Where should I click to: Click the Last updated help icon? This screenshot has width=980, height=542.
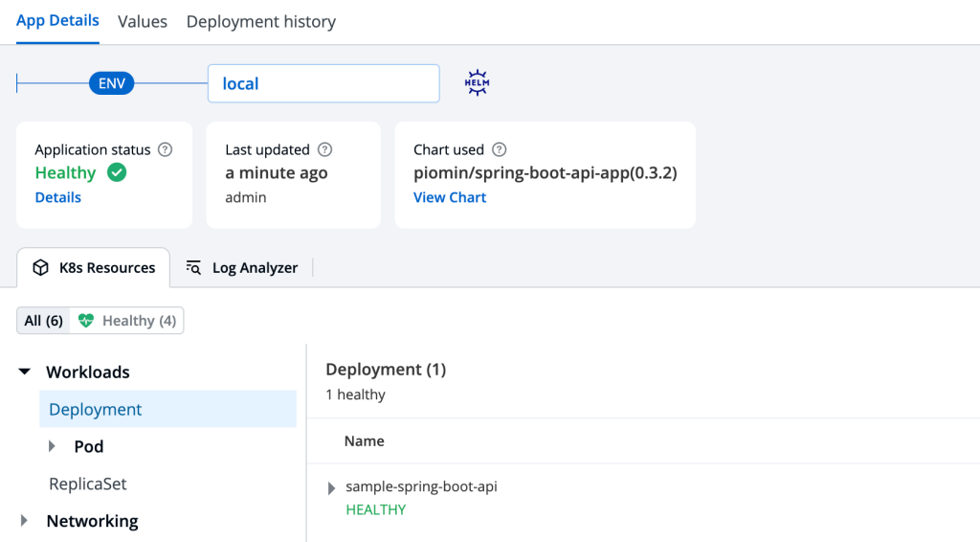click(324, 149)
